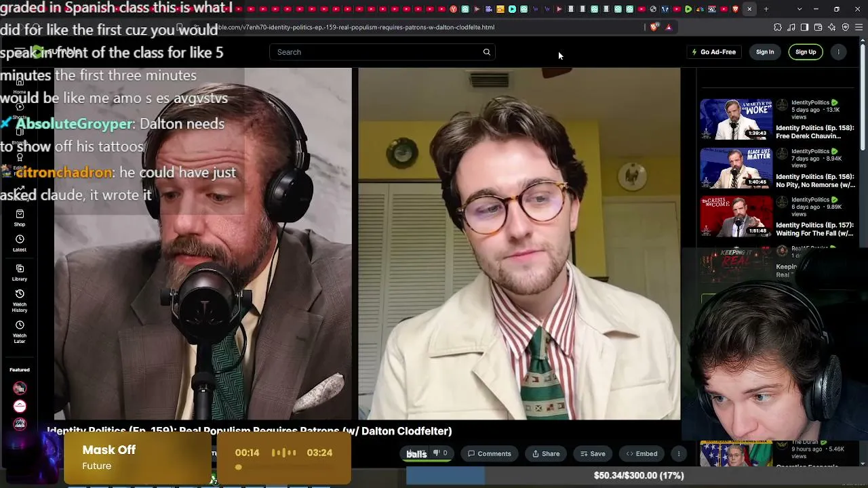Screen dimensions: 868x488
Task: Toggle the browser sidebar panel icon
Action: click(x=804, y=27)
